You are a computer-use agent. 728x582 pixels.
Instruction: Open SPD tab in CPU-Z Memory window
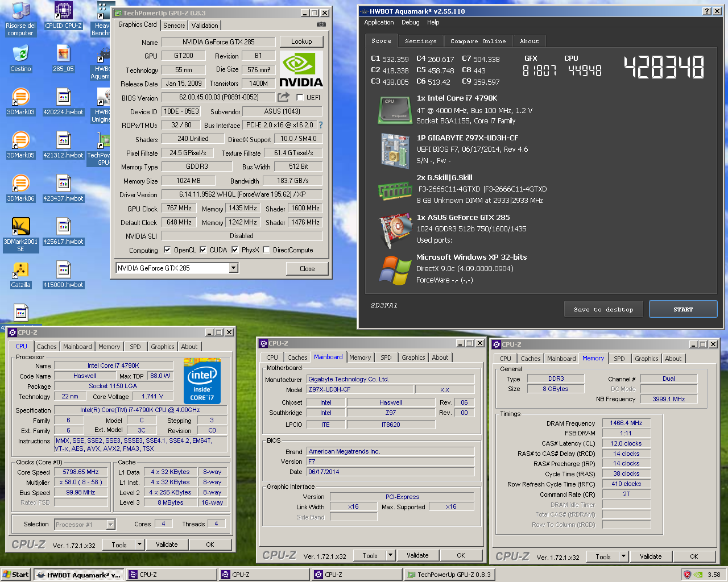click(x=619, y=359)
